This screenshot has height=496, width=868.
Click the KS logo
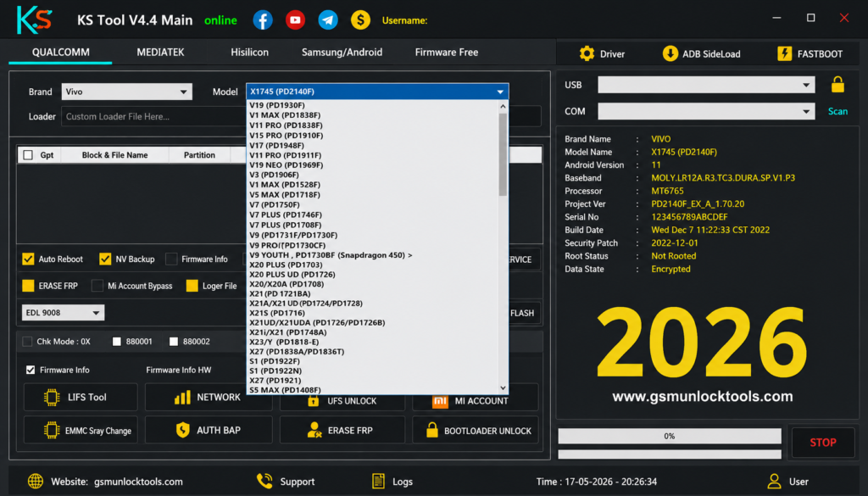click(x=34, y=20)
